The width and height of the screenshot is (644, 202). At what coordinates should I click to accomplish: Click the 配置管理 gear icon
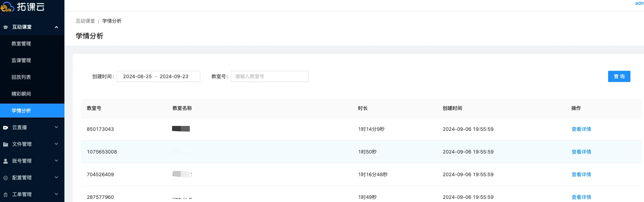click(x=6, y=178)
